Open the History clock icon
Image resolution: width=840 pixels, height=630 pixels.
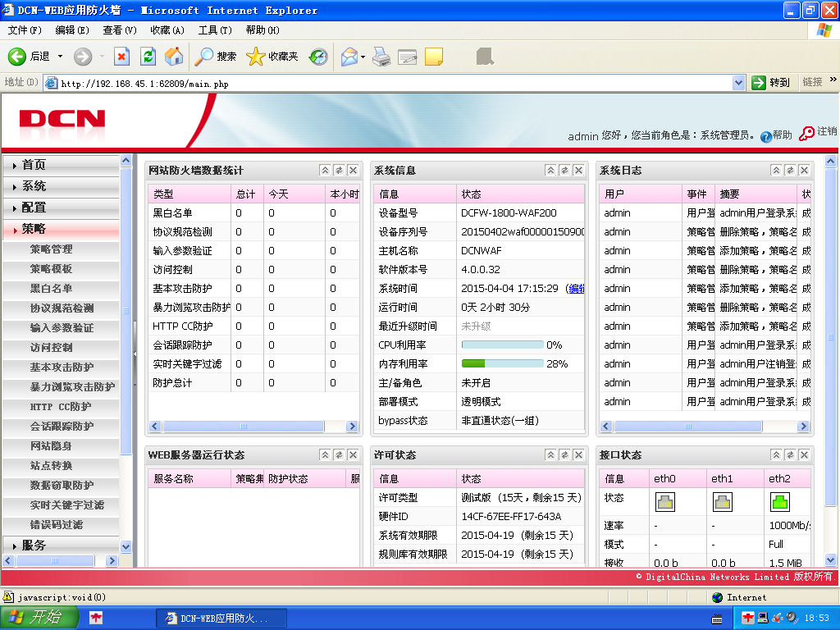(318, 57)
